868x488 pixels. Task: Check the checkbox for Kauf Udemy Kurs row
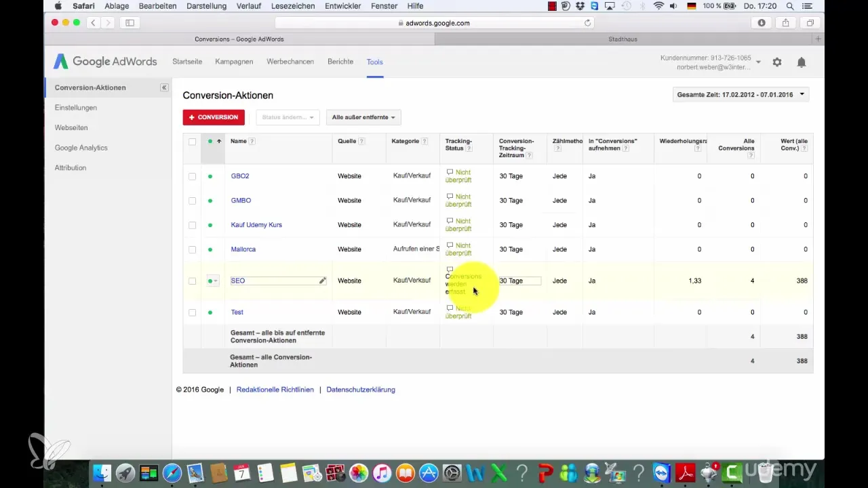[x=192, y=225]
